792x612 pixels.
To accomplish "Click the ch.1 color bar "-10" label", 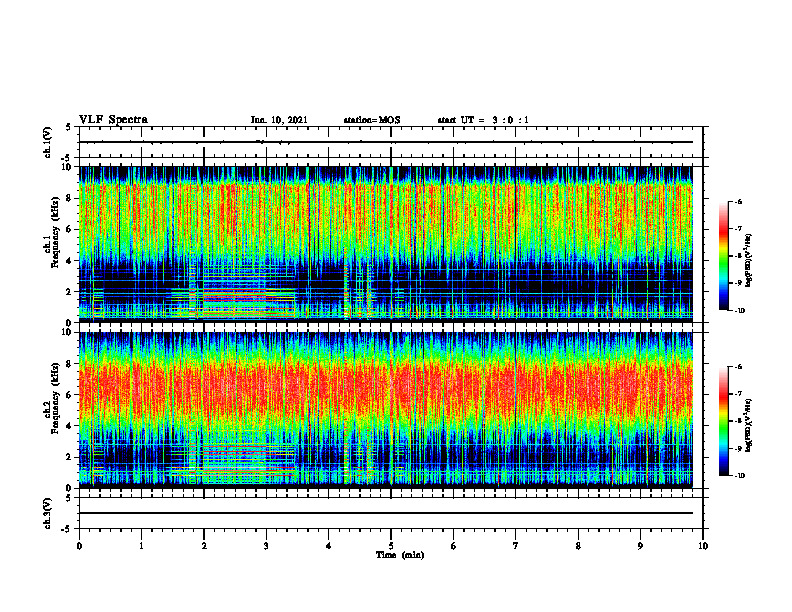I will (739, 311).
